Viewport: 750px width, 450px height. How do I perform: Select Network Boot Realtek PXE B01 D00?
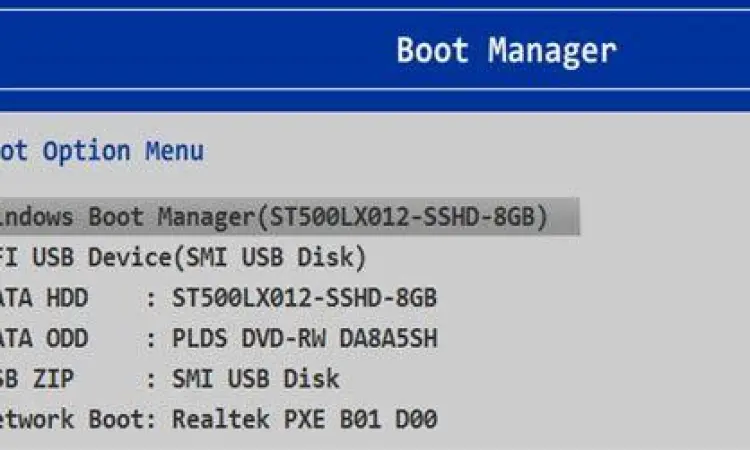218,419
